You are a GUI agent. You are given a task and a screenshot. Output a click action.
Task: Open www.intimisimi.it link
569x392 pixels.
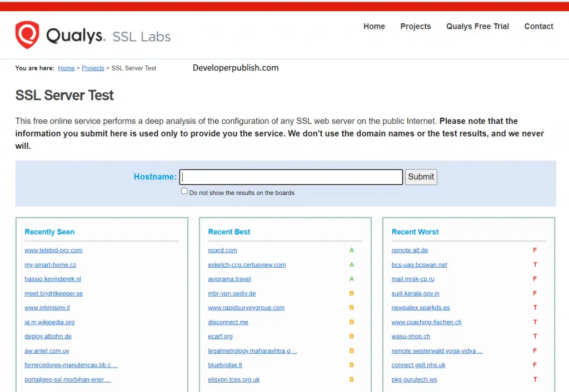47,308
